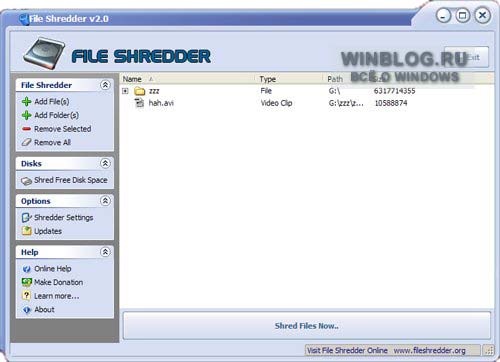
Task: Click the hah.avi video file icon
Action: pyautogui.click(x=139, y=103)
